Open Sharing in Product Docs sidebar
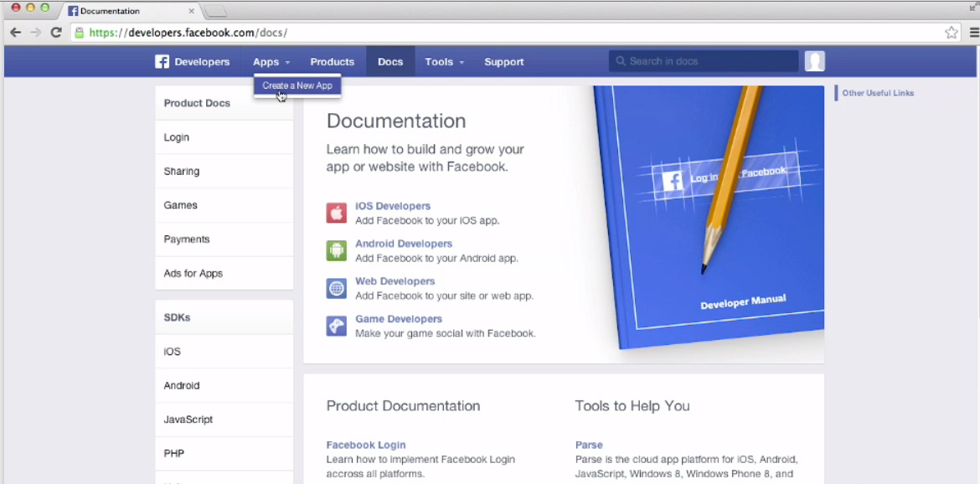Image resolution: width=980 pixels, height=484 pixels. [224, 171]
